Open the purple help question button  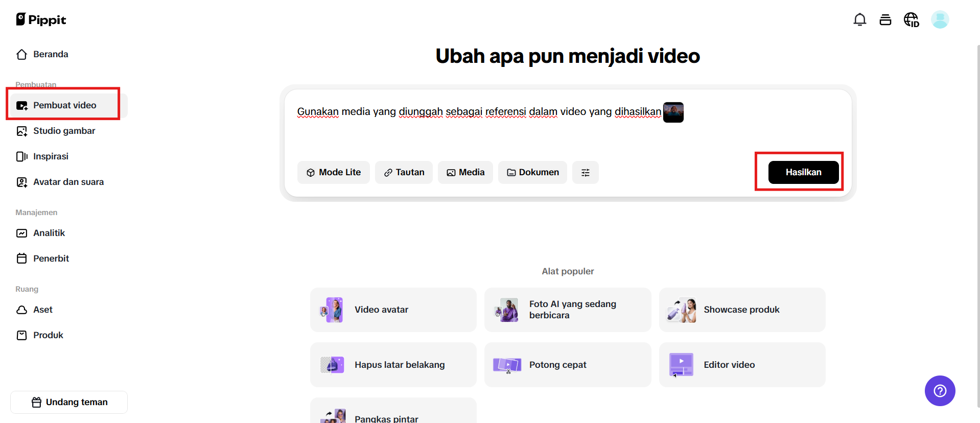click(940, 391)
